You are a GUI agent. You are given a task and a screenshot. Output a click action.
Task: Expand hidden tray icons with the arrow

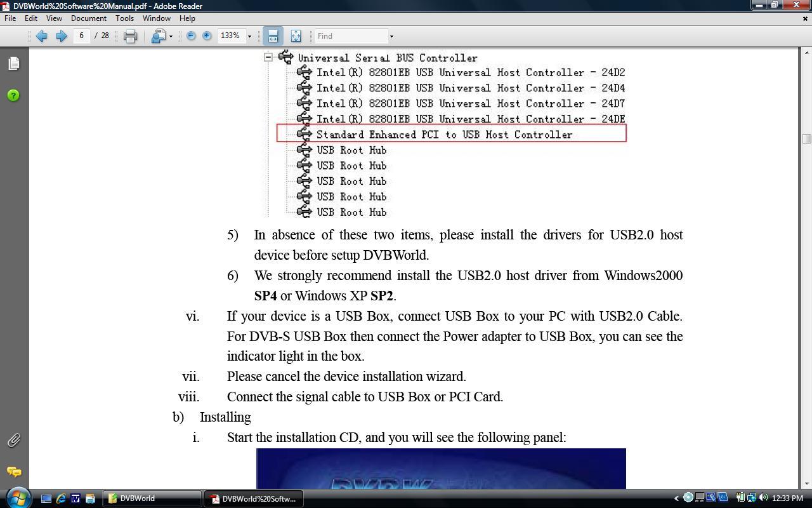coord(676,498)
